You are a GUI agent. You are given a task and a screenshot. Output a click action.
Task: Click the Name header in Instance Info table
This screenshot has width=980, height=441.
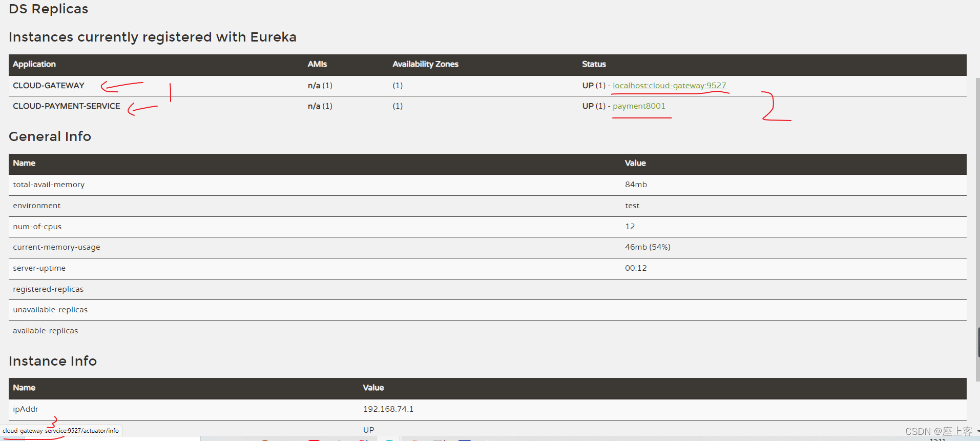24,388
